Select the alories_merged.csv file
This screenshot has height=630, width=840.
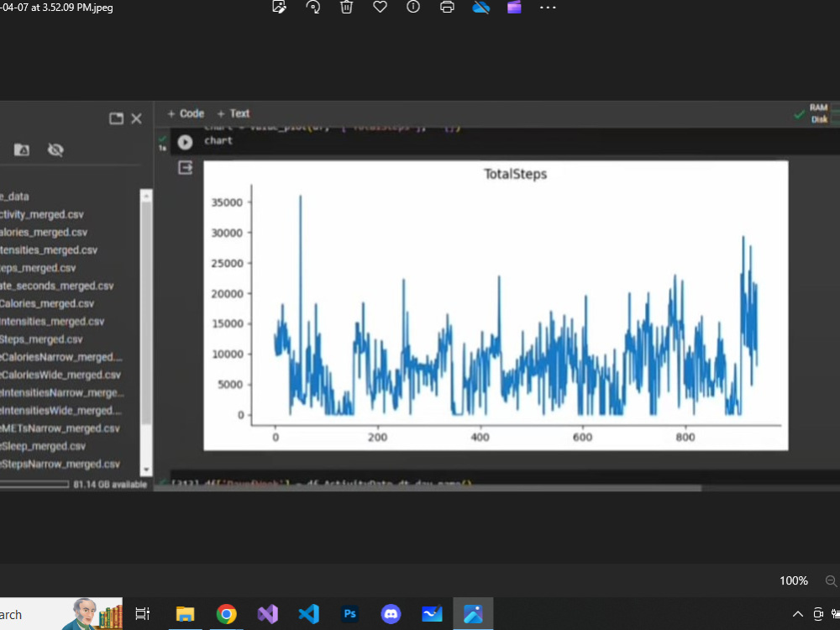[44, 232]
